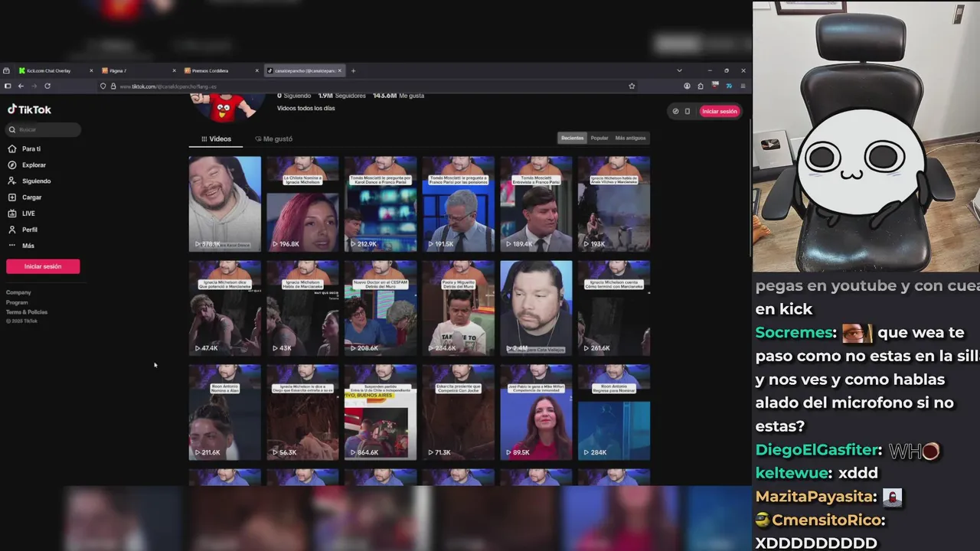980x551 pixels.
Task: Open the video with 71.3K views
Action: click(x=458, y=412)
